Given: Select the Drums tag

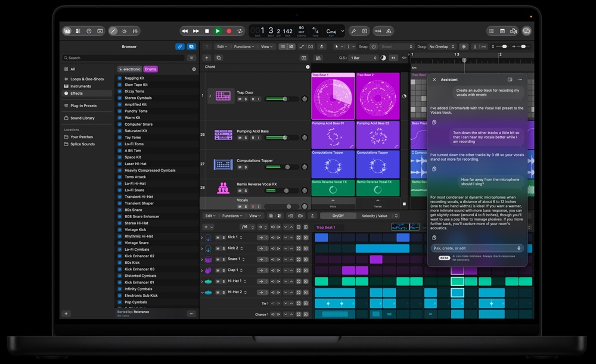Looking at the screenshot, I should 151,69.
